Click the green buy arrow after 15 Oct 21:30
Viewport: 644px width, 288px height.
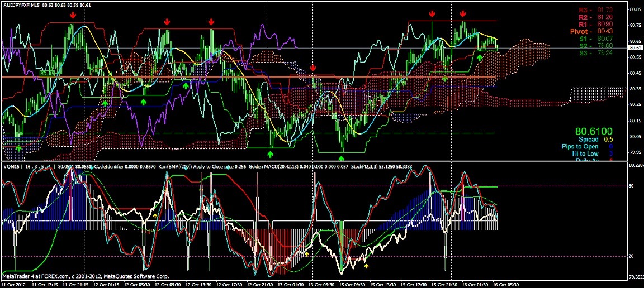[445, 78]
